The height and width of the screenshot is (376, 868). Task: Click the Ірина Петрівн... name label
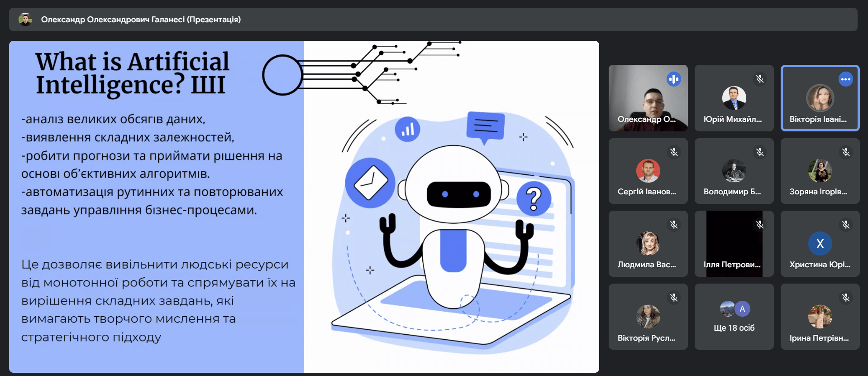(819, 338)
